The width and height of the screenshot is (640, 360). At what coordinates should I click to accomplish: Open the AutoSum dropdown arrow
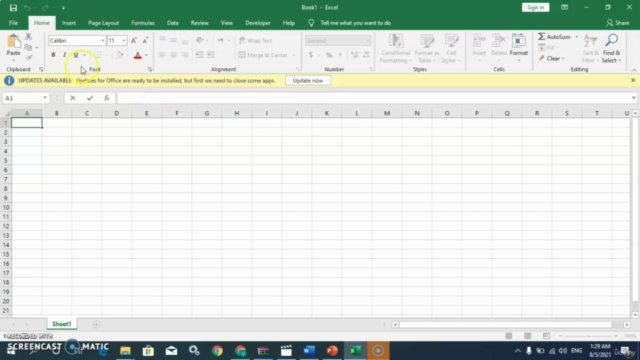tap(577, 37)
